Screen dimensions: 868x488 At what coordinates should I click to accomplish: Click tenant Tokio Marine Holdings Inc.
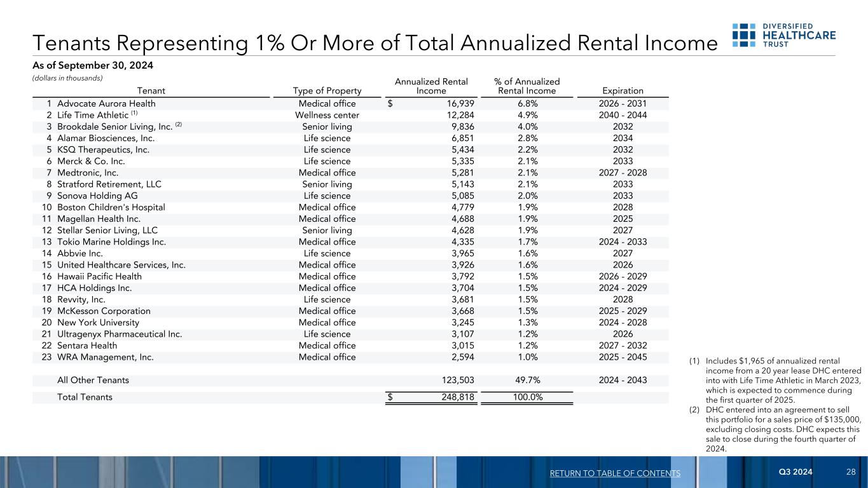[x=111, y=241]
